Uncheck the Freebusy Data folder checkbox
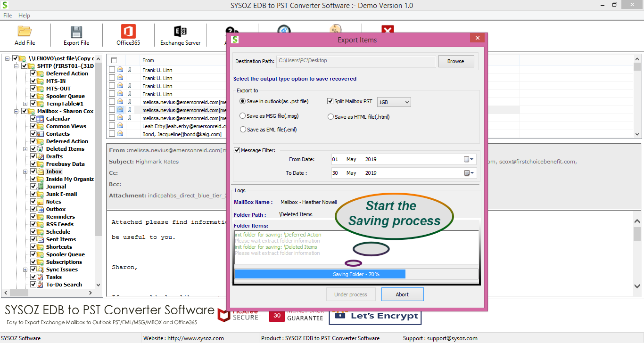644x343 pixels. coord(33,164)
